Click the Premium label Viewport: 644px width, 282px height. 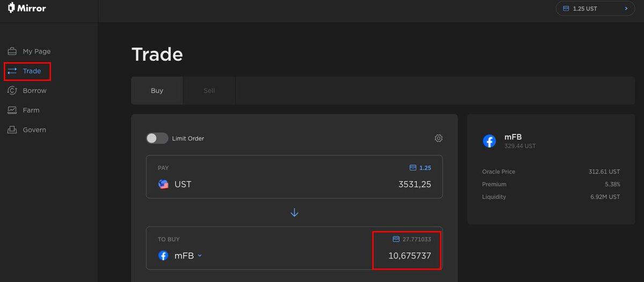tap(494, 184)
